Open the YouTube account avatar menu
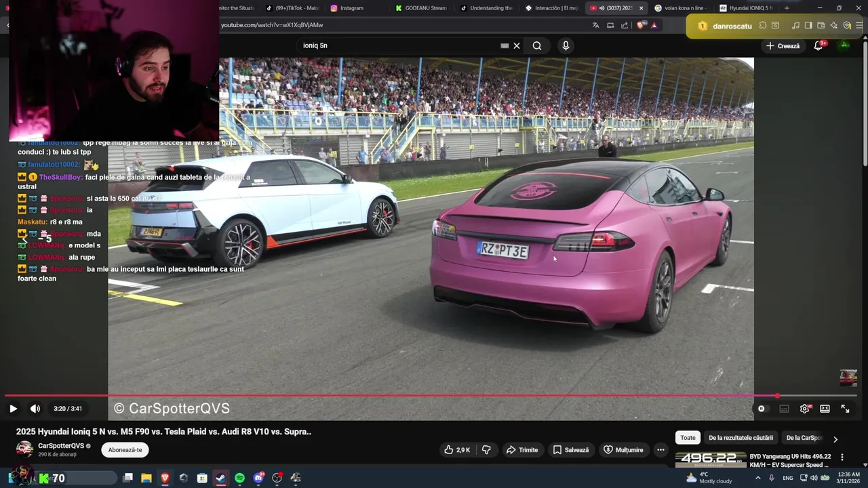This screenshot has width=868, height=488. [x=844, y=45]
